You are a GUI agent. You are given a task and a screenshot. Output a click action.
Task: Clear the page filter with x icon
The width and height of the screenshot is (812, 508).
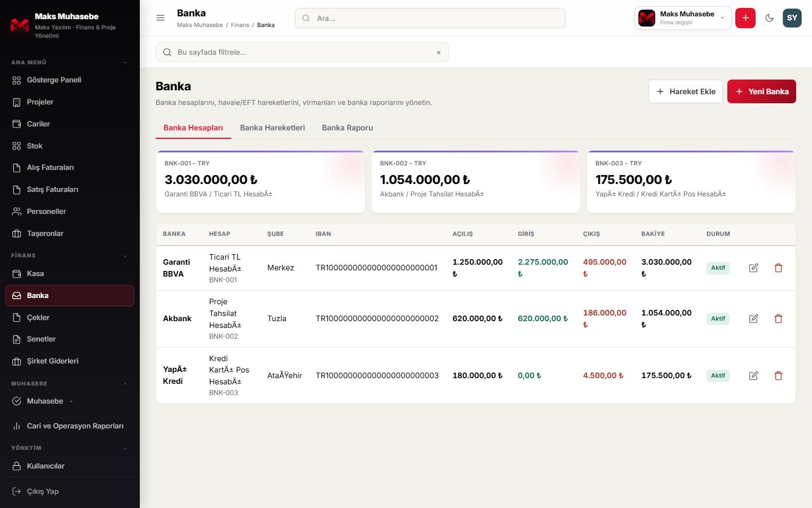coord(439,52)
